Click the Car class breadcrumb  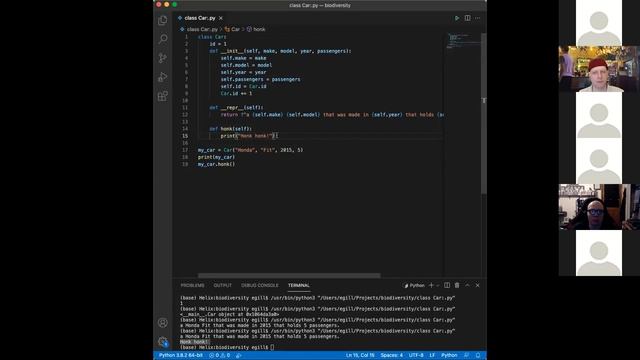(x=232, y=29)
